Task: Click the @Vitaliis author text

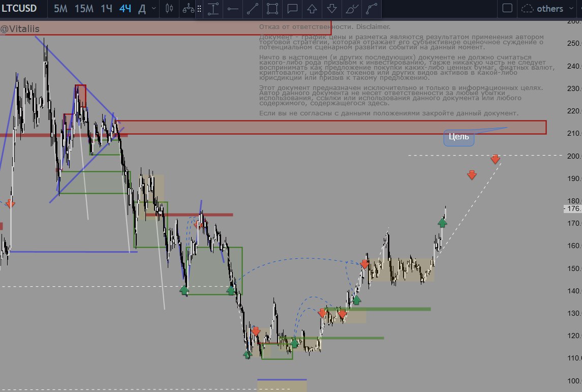Action: [x=20, y=28]
